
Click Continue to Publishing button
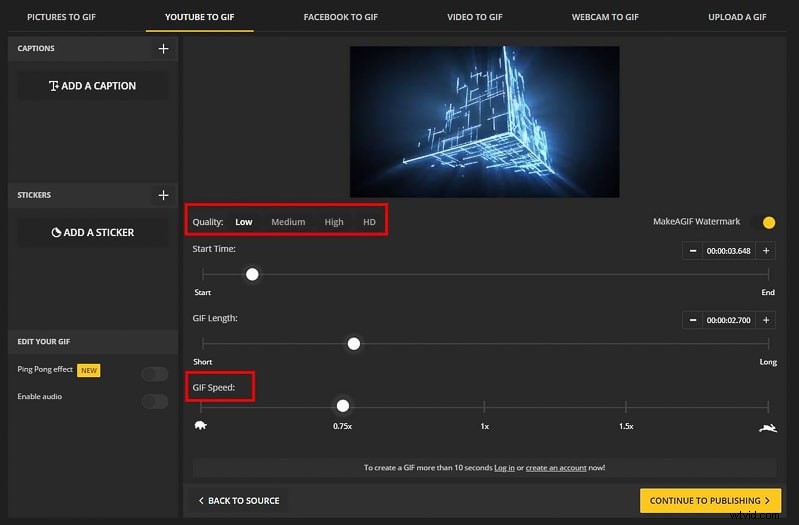(710, 501)
